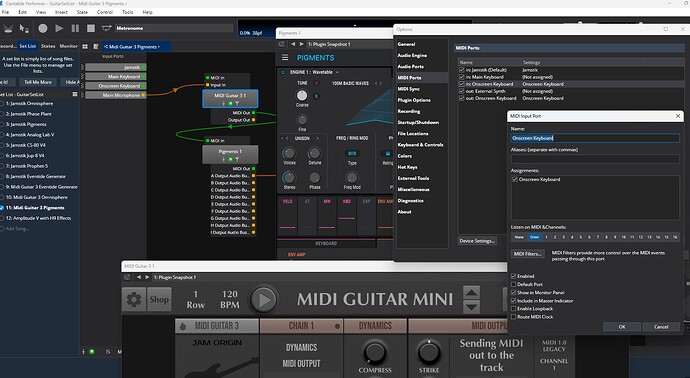Open the Tools menu
Image resolution: width=690 pixels, height=378 pixels.
128,12
